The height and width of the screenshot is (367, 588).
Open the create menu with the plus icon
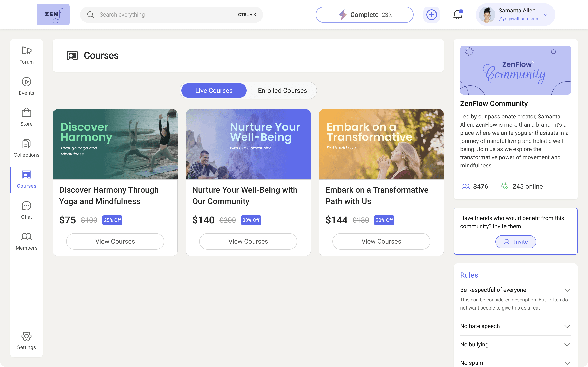tap(431, 14)
